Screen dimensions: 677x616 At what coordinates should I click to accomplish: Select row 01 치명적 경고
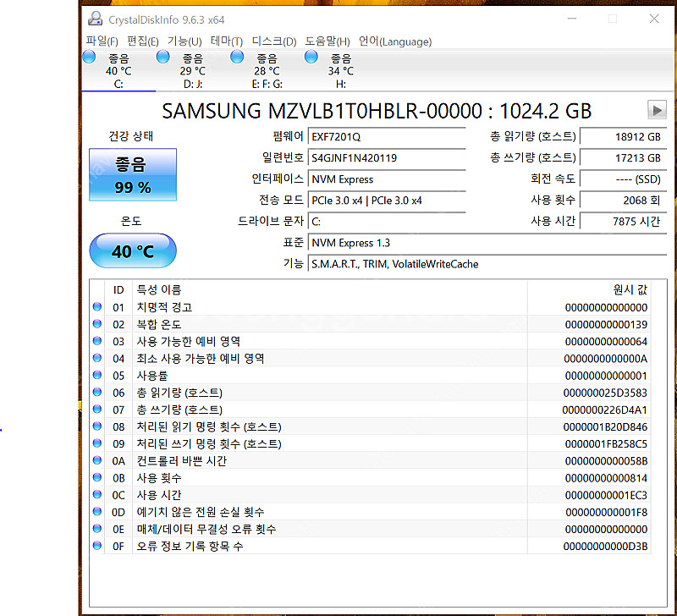pyautogui.click(x=370, y=307)
